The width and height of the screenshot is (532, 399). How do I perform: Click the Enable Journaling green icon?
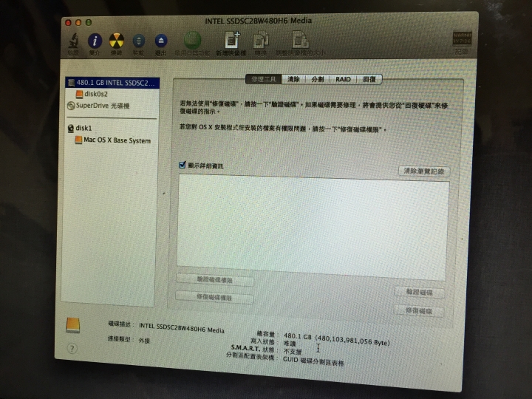point(192,41)
